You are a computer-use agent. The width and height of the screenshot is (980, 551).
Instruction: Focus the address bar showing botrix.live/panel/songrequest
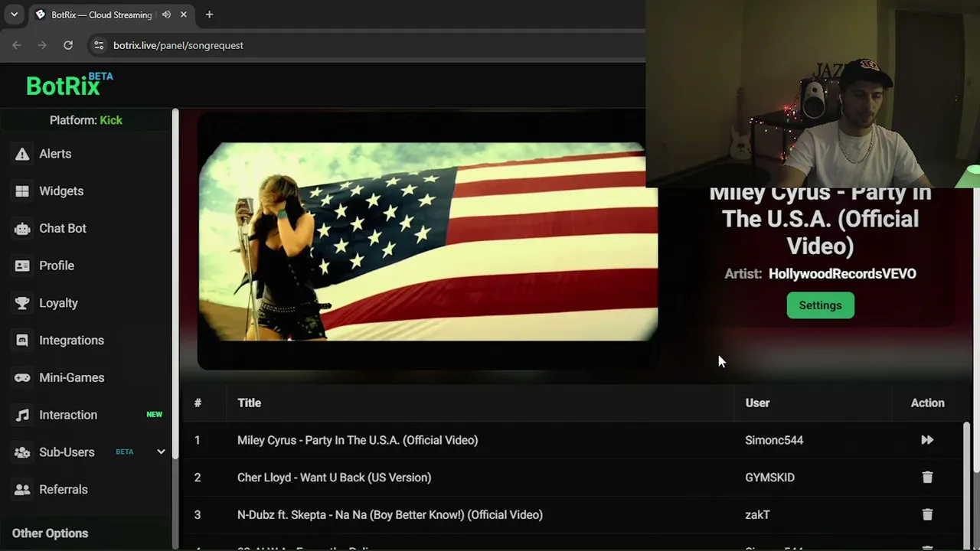pyautogui.click(x=367, y=45)
